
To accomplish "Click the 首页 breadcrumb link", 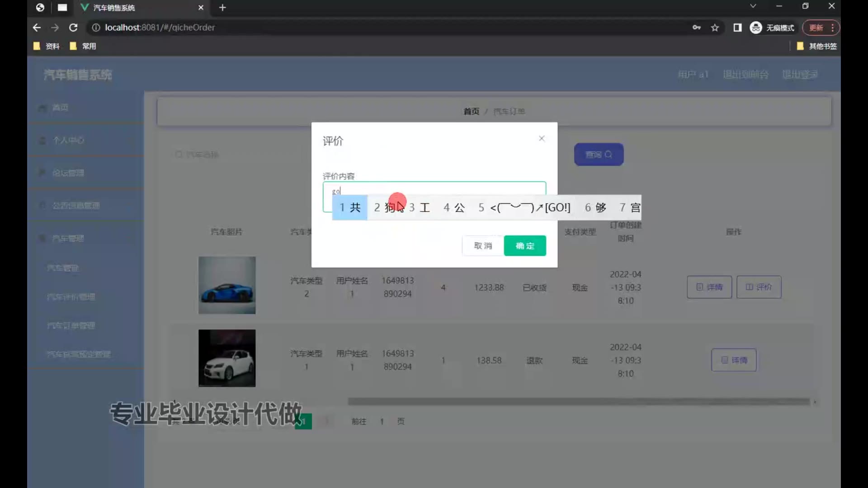I will click(471, 111).
